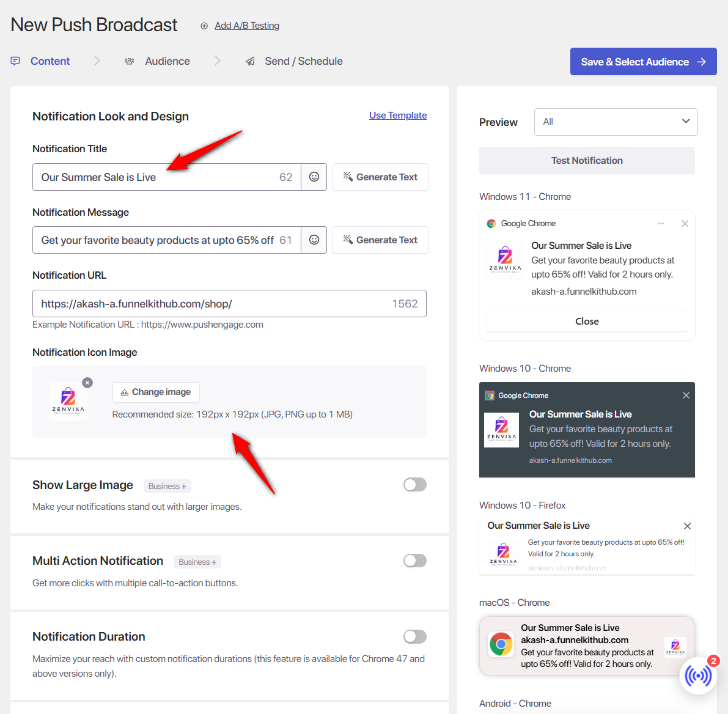Click the arrow icon in Save & Select Audience
Image resolution: width=728 pixels, height=714 pixels.
[x=702, y=62]
